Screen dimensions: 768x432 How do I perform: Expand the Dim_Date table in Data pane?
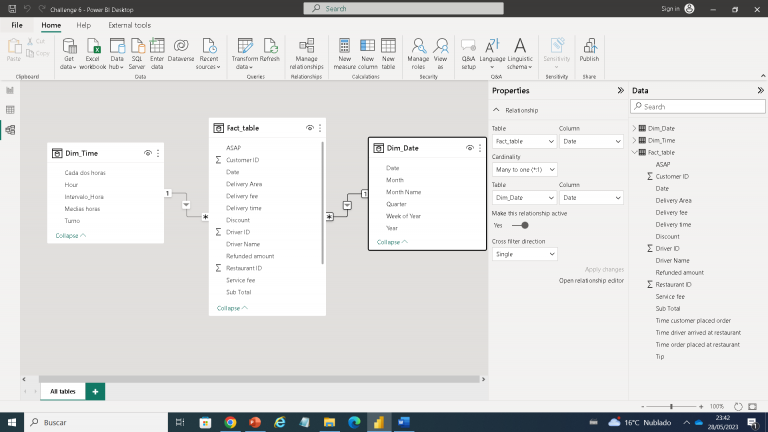tap(634, 128)
